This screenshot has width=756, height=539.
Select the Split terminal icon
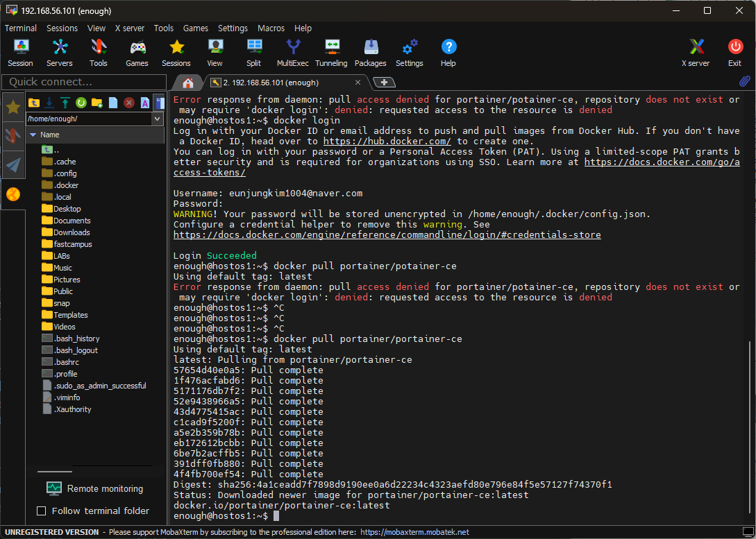[253, 53]
